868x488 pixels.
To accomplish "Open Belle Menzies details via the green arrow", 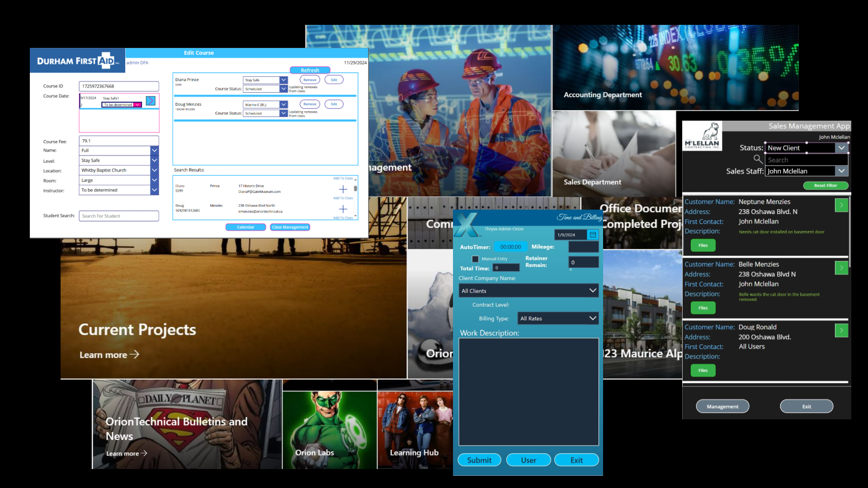I will point(841,267).
